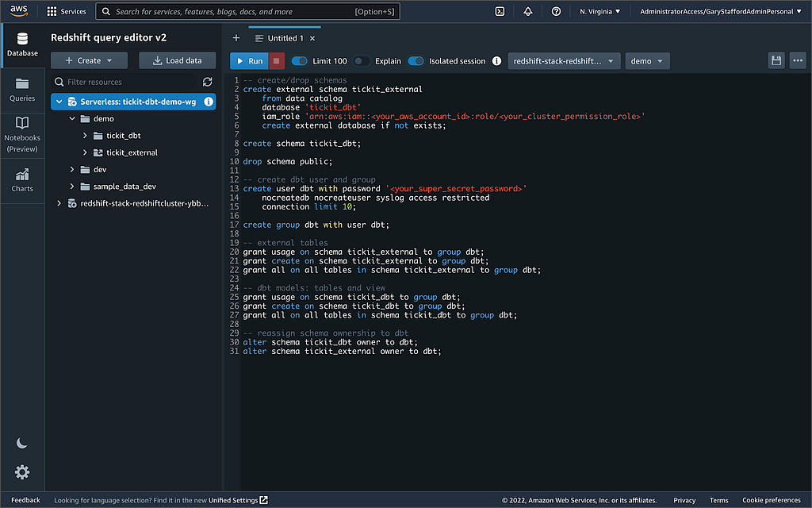Open Notebooks (Preview) sidebar panel
The image size is (812, 508).
tap(22, 135)
